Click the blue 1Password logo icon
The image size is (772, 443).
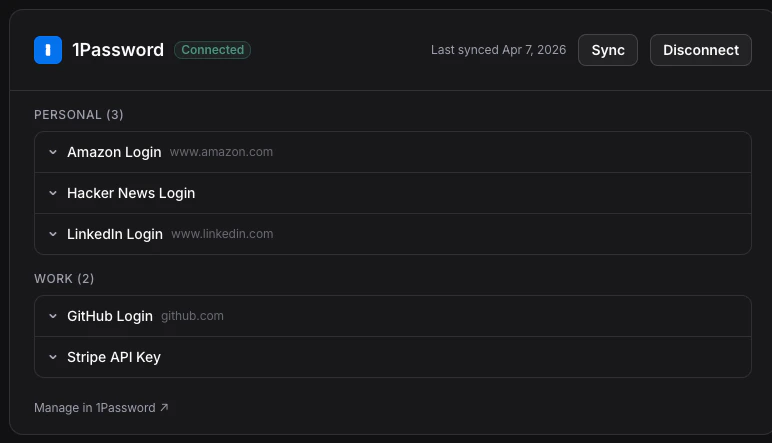point(48,50)
